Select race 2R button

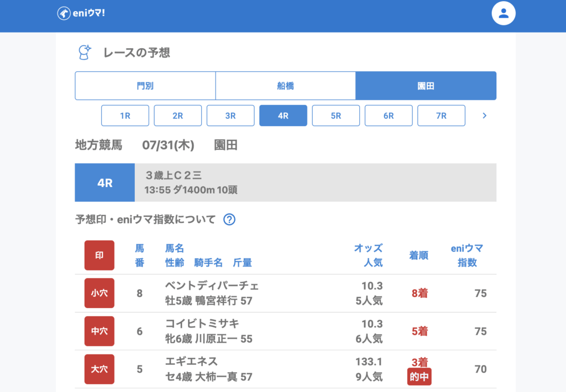tap(177, 116)
